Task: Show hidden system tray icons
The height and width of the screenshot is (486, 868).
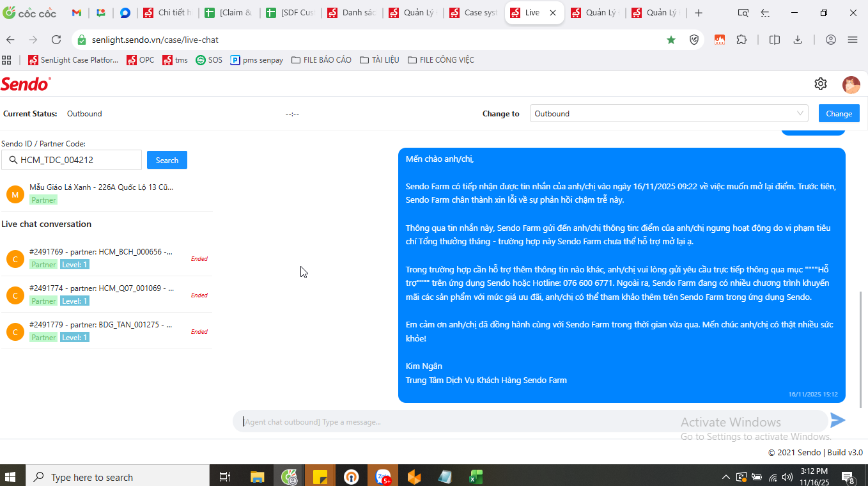Action: click(726, 477)
